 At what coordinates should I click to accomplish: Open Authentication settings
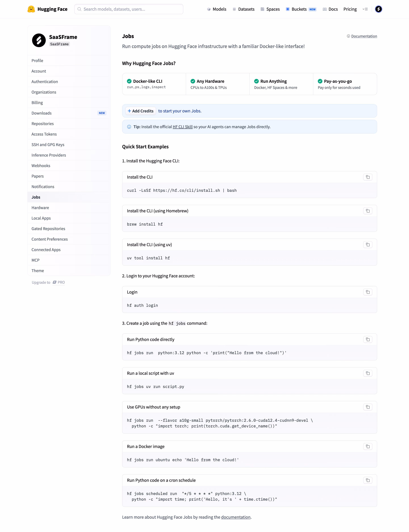click(69, 81)
